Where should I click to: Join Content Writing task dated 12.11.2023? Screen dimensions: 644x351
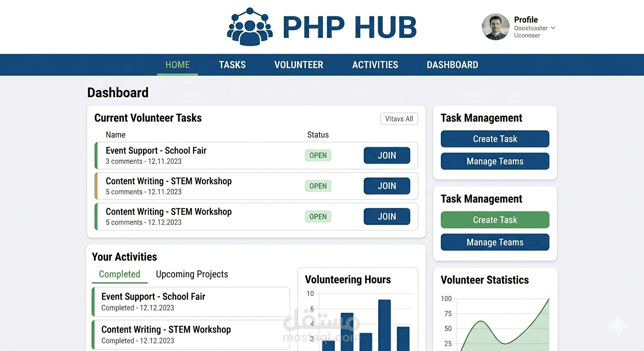(387, 186)
